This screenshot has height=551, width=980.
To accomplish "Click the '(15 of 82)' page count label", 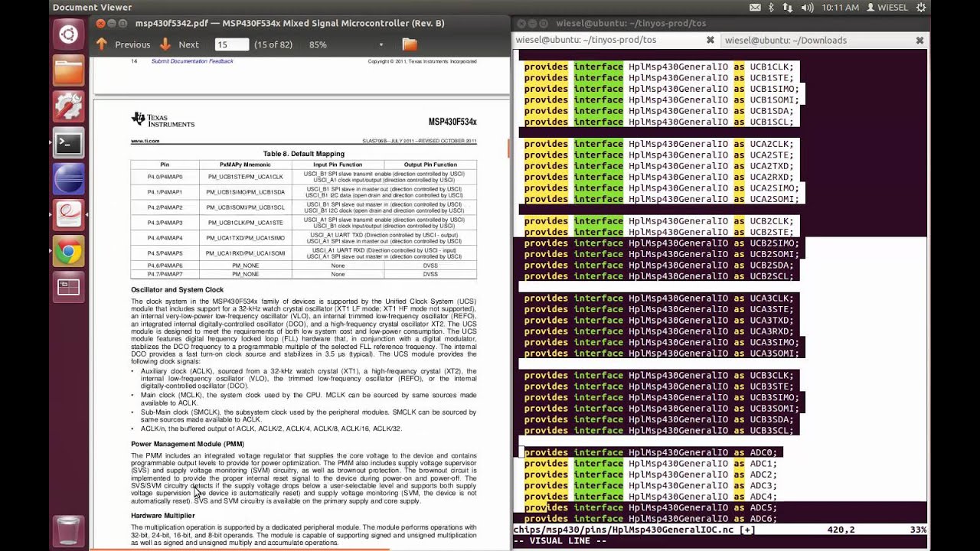I will click(273, 44).
